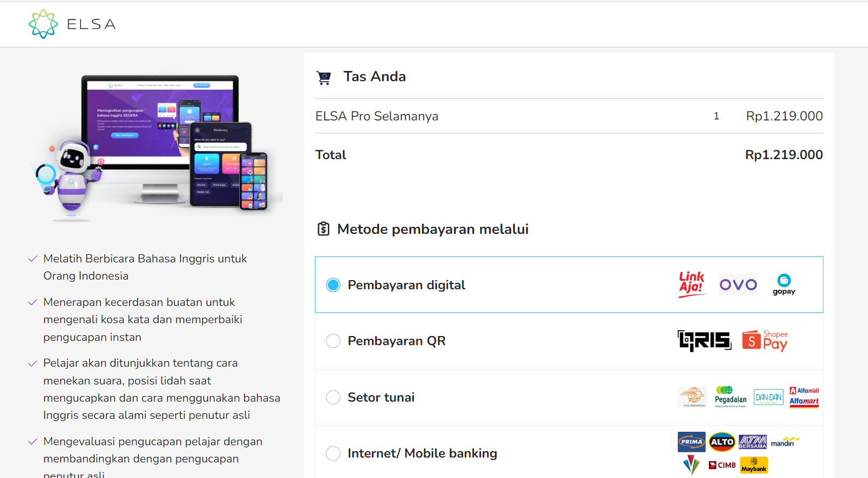Click the ELSA logo in the header
Image resolution: width=868 pixels, height=478 pixels.
72,24
